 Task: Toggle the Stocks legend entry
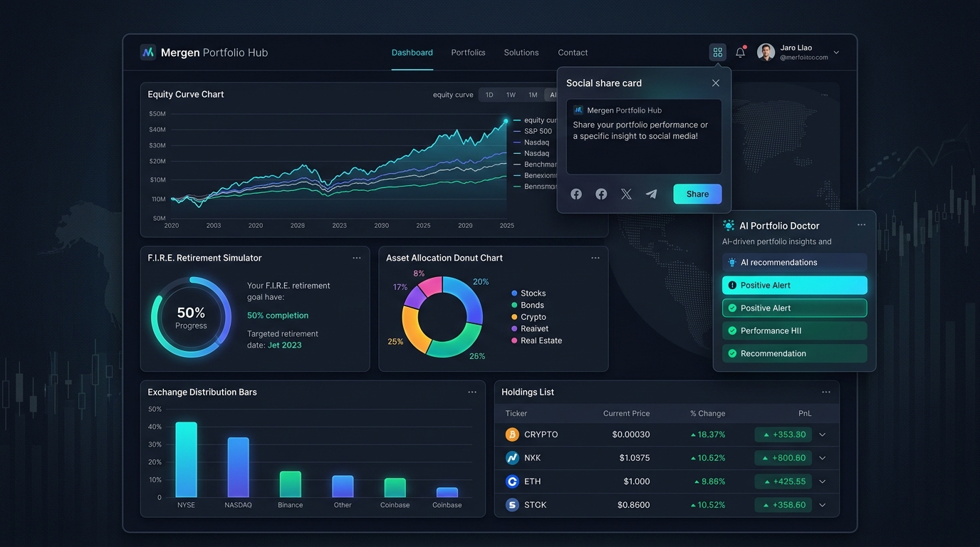click(528, 293)
